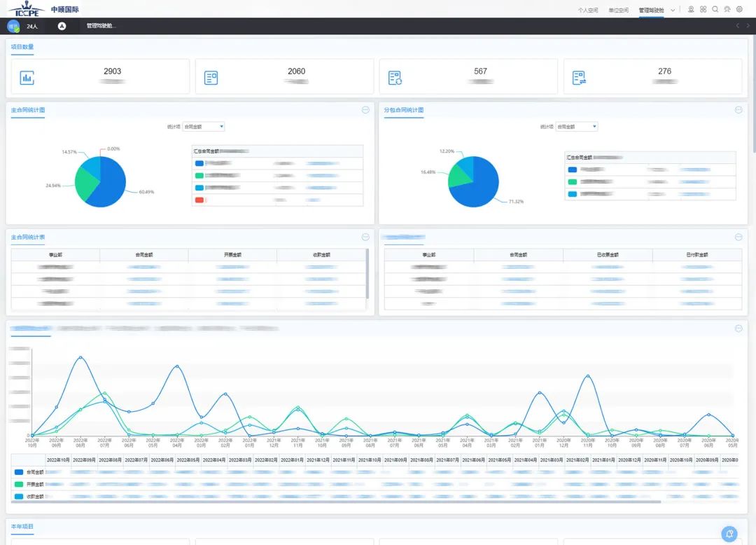Open the settings gear icon
This screenshot has width=756, height=545.
pyautogui.click(x=739, y=9)
